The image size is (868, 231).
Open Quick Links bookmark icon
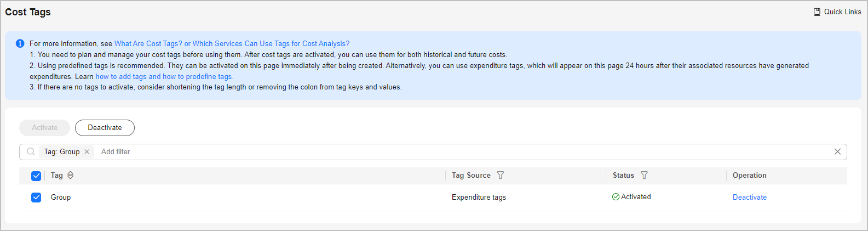tap(817, 12)
